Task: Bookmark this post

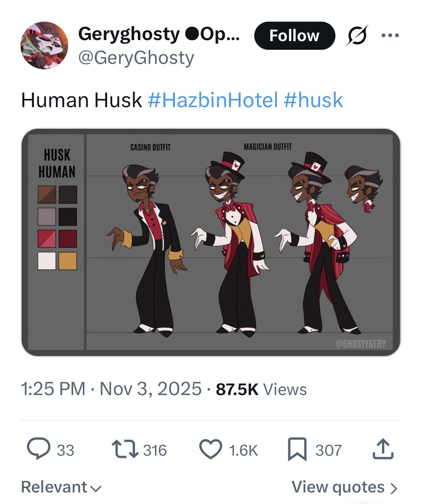Action: 297,450
